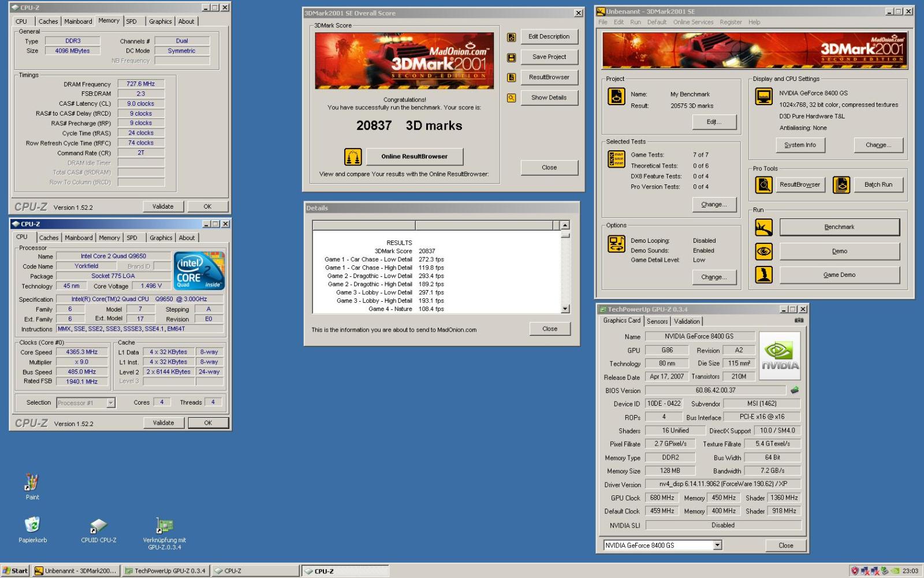Click the Start button
Screen dimensions: 924x578
tap(15, 570)
